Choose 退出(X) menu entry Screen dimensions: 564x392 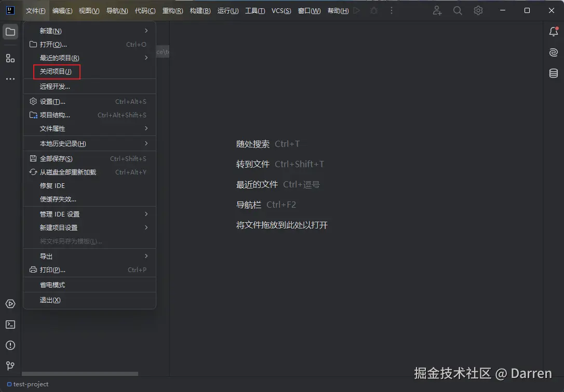(x=89, y=300)
